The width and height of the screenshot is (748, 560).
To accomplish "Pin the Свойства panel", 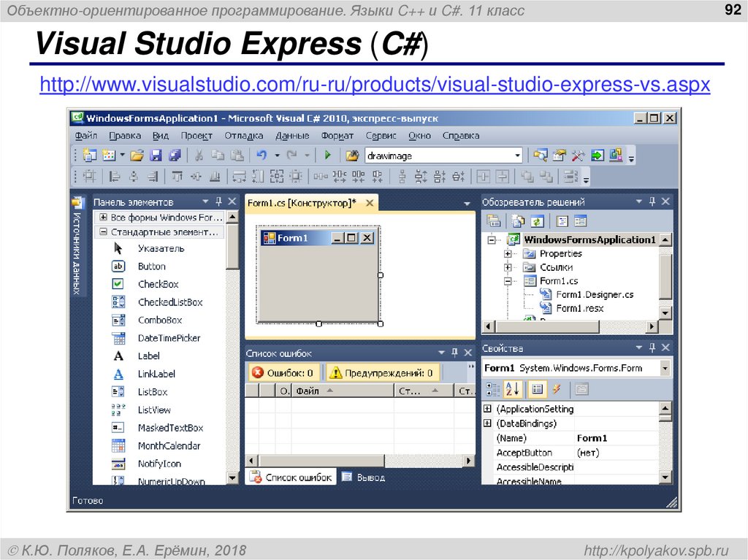I will tap(652, 348).
